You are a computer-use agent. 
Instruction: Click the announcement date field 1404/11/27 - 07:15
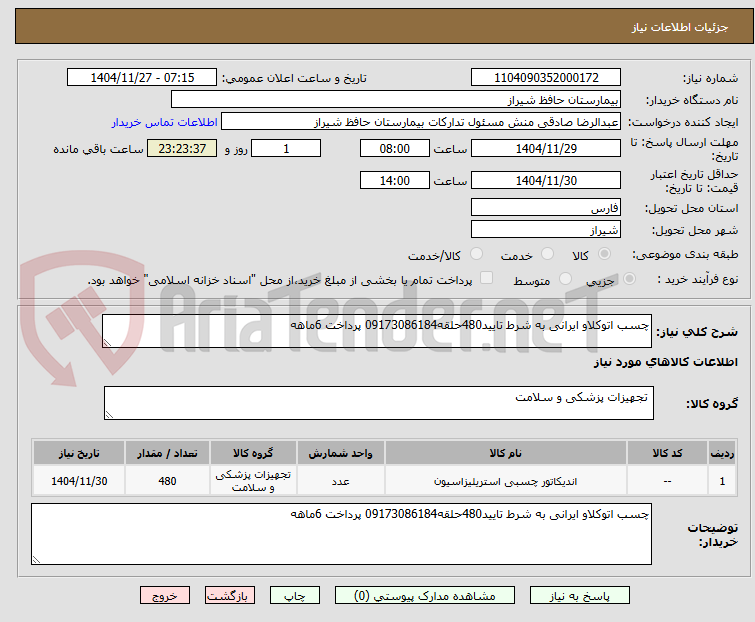click(142, 78)
